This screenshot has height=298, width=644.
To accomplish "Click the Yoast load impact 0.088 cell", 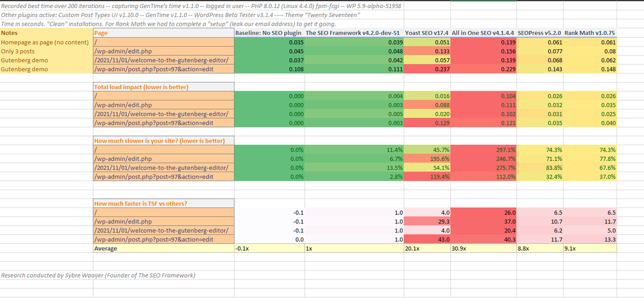I will [427, 105].
